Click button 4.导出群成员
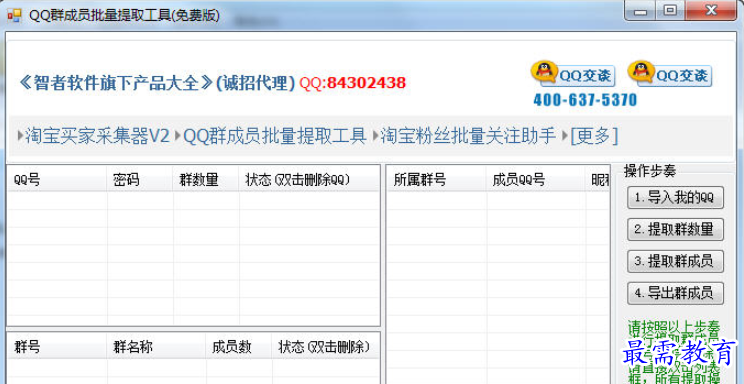The image size is (744, 384). click(676, 293)
